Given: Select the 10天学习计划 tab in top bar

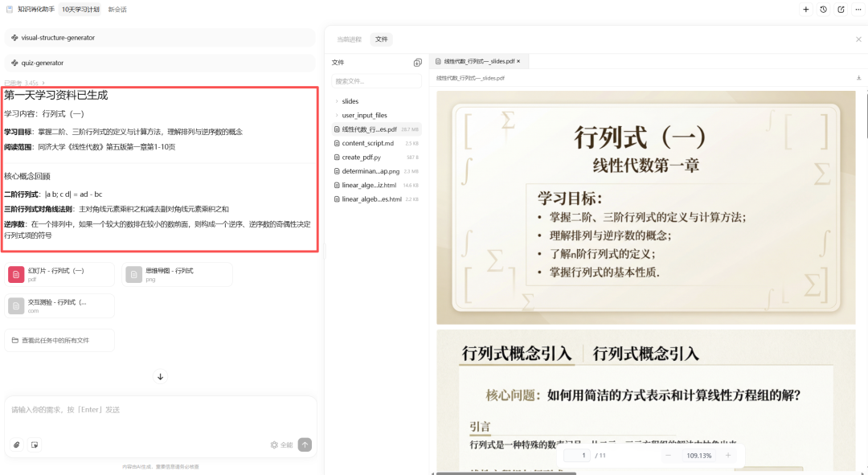Looking at the screenshot, I should pos(81,9).
